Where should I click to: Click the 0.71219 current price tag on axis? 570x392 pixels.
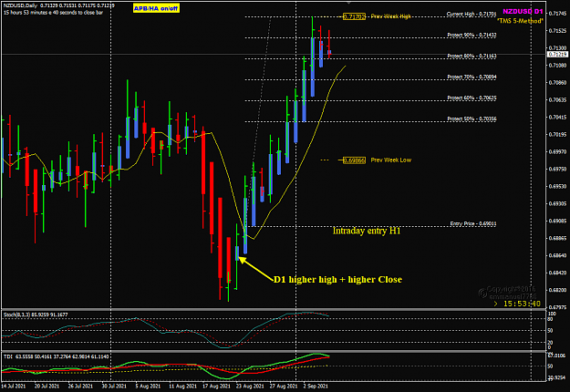click(557, 55)
